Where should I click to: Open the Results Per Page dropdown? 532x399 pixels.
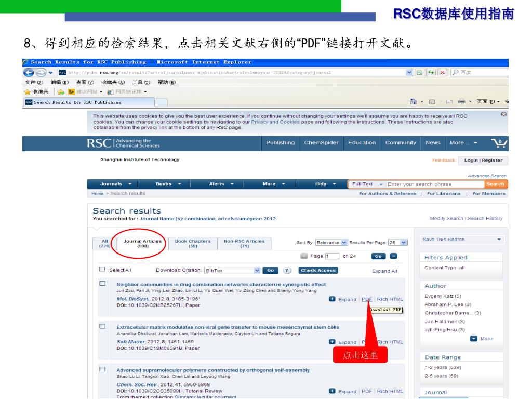[397, 242]
